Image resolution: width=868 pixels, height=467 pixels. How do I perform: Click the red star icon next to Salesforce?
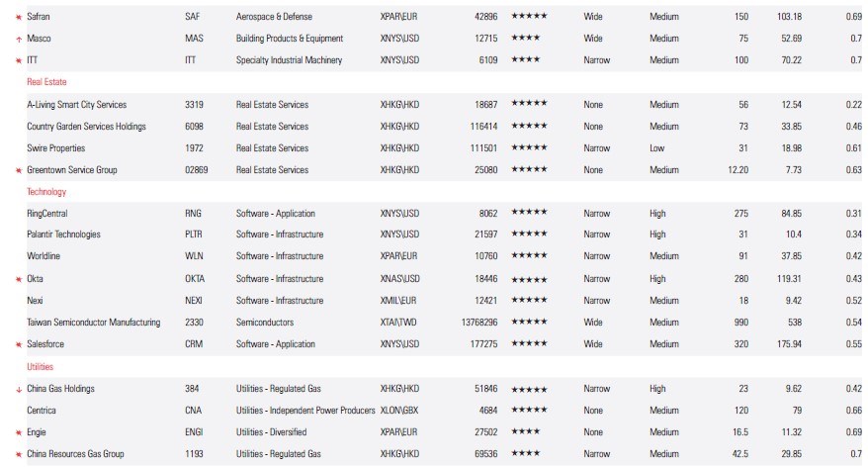[x=19, y=344]
